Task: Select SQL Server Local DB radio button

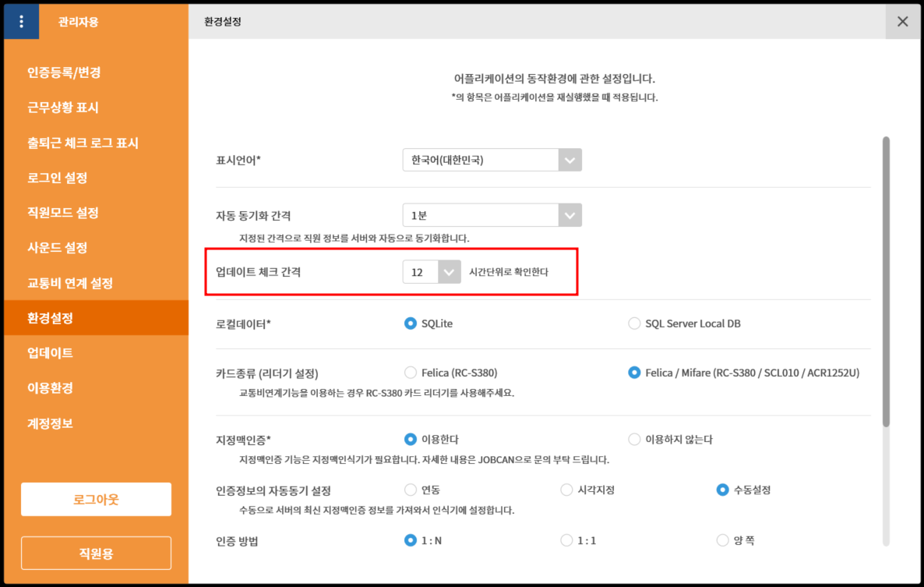Action: coord(634,324)
